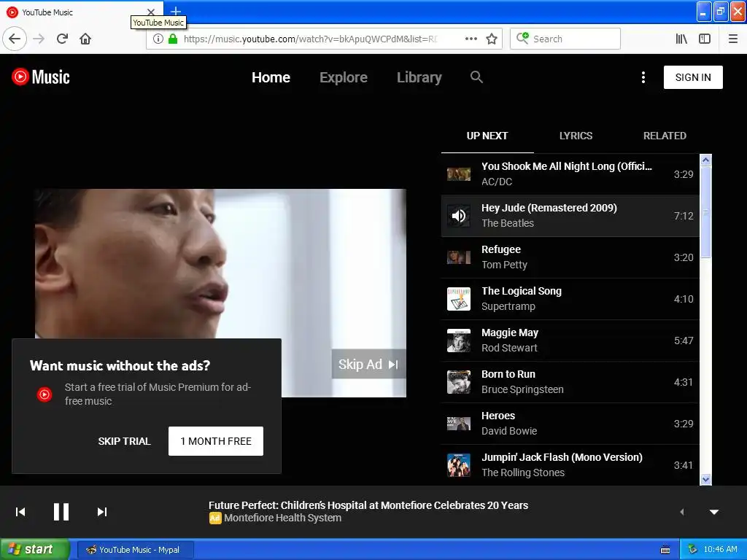Screen dimensions: 747x560
Task: Click the queue scrollbar up arrow
Action: [705, 160]
